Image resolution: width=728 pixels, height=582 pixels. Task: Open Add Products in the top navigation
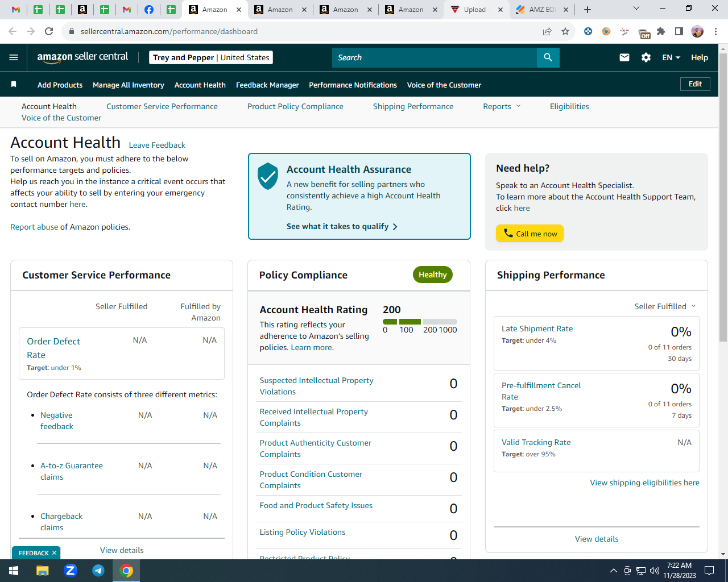[60, 85]
